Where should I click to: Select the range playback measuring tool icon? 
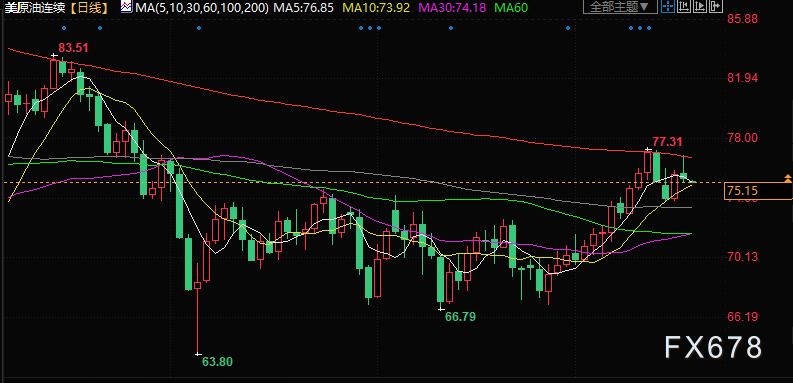click(700, 6)
